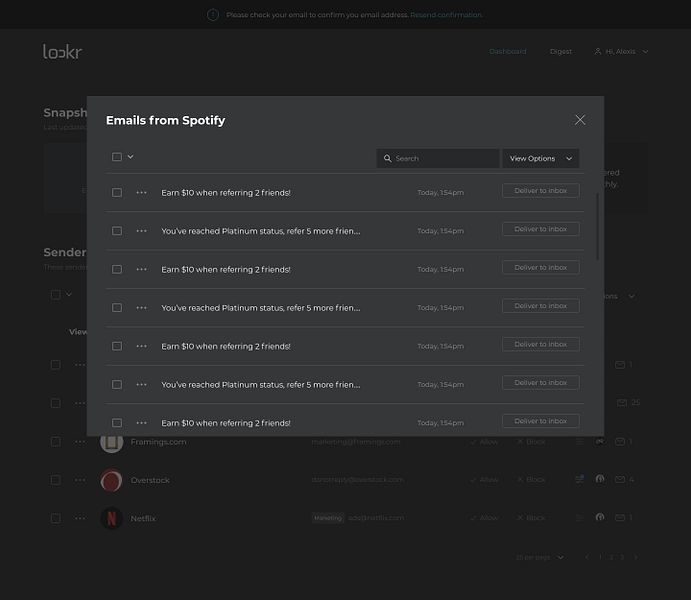Click the Overstock sender avatar

111,480
